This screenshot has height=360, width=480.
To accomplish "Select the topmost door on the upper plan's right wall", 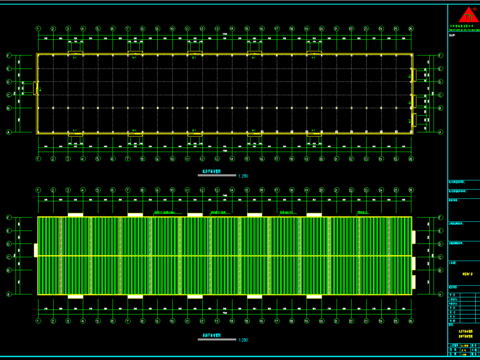I will coord(414,75).
